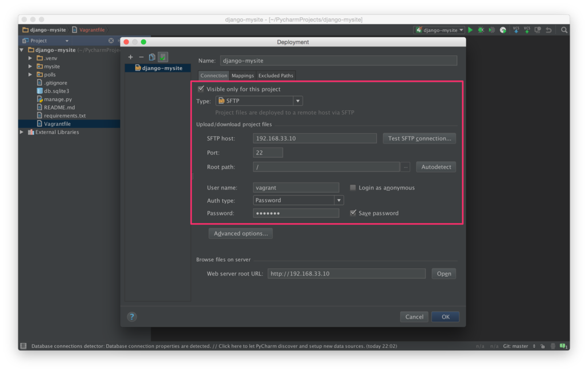Update project with VCS blue arrow icon
Viewport: 588px width, 372px height.
[x=516, y=30]
